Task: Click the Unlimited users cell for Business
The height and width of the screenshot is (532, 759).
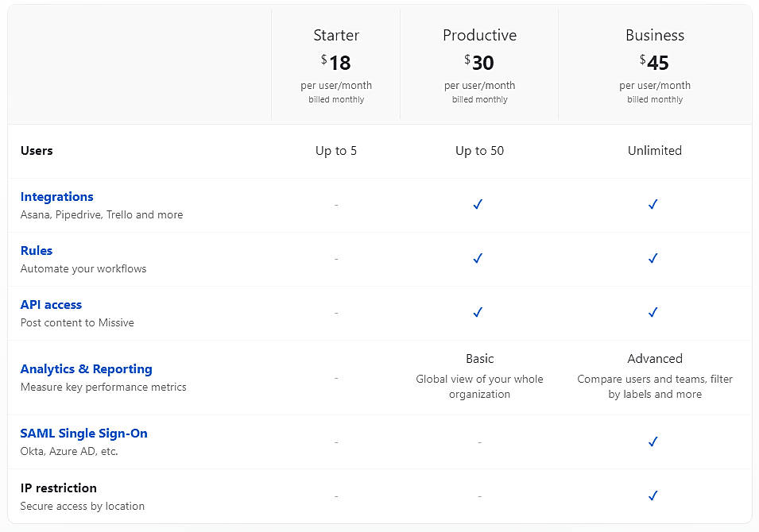Action: pyautogui.click(x=654, y=150)
